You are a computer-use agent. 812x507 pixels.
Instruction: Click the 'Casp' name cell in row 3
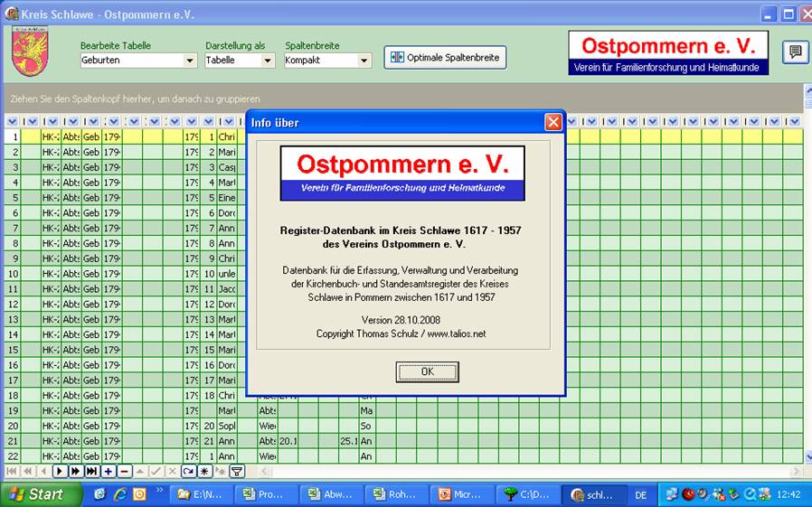227,167
